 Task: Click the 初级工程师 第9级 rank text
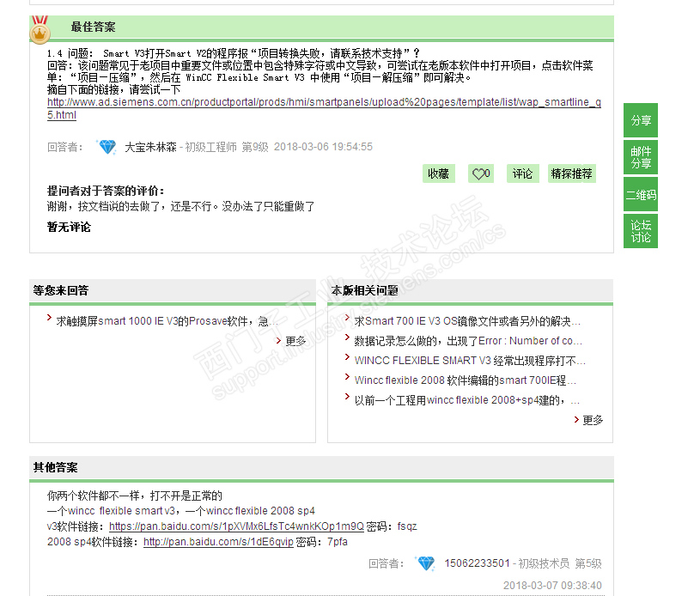pos(227,147)
